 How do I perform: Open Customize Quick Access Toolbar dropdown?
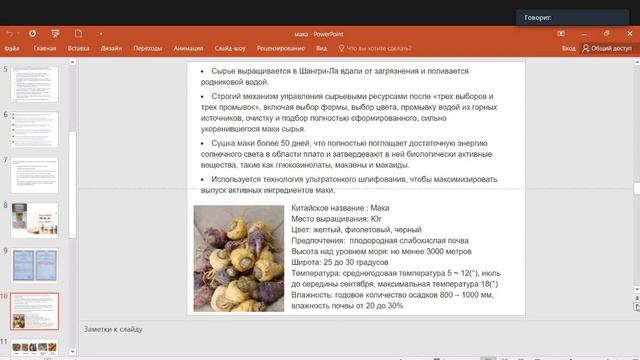pos(101,34)
